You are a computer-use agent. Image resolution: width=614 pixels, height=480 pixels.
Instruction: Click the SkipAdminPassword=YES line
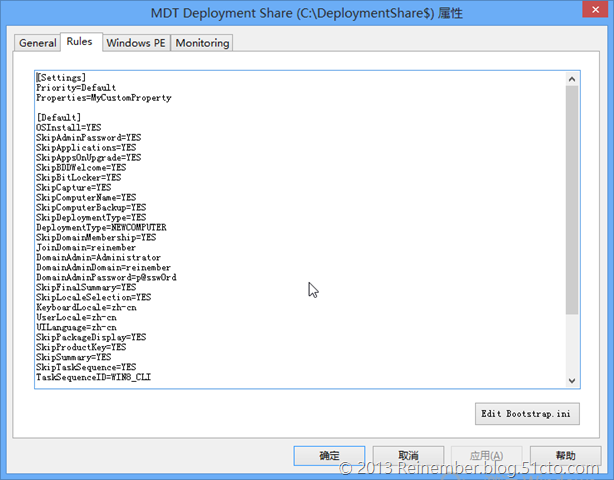88,137
